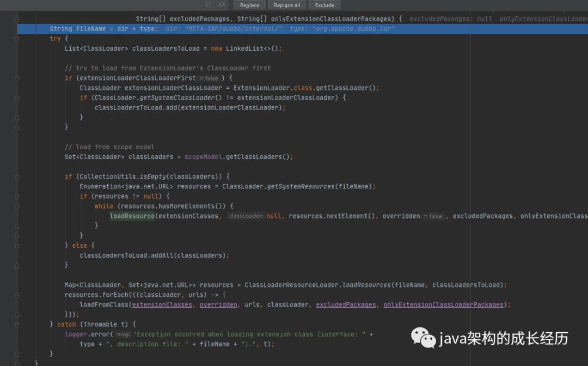Click the = false hint after overridden

(x=433, y=216)
